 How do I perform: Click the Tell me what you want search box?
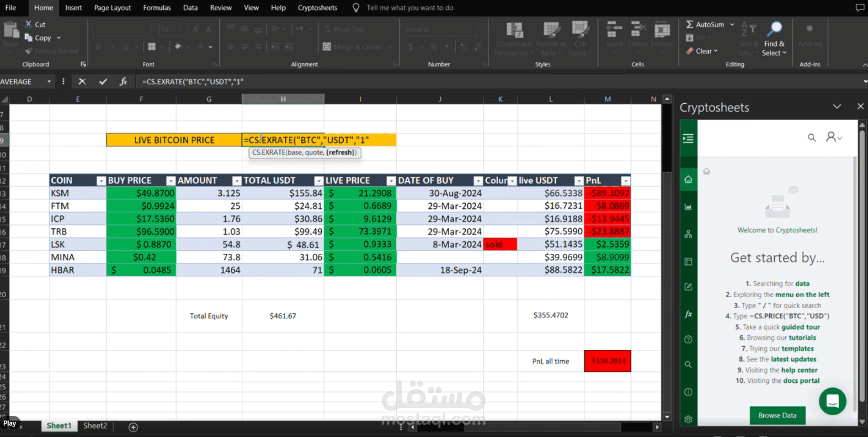click(x=410, y=8)
